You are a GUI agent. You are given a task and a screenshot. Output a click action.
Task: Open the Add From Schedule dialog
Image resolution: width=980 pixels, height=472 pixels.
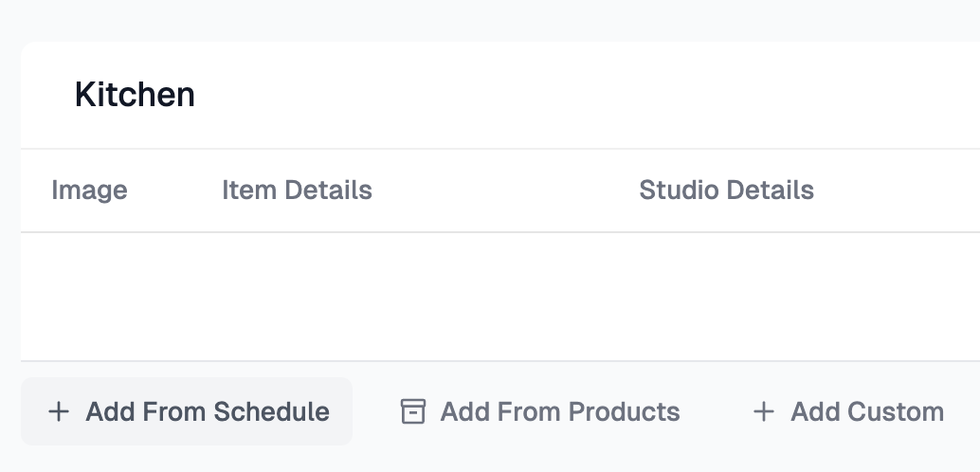(x=187, y=411)
